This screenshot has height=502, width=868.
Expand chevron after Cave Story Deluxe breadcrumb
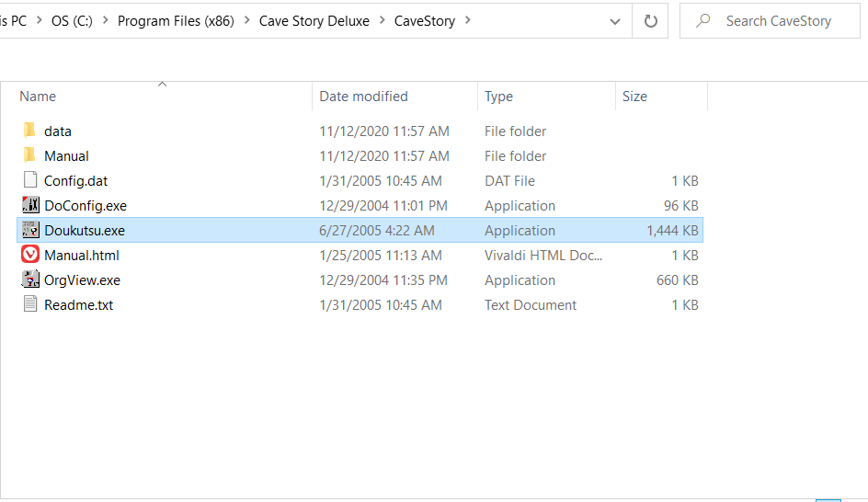point(382,20)
